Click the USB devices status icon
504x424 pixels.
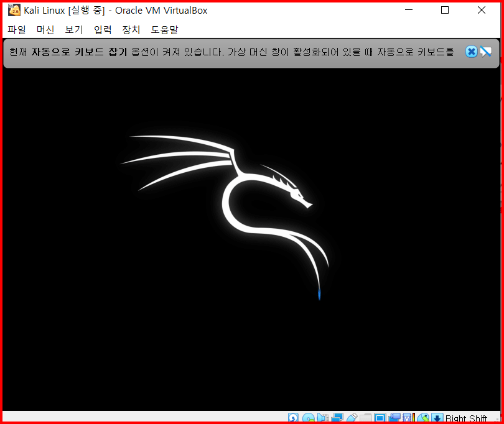click(x=352, y=417)
